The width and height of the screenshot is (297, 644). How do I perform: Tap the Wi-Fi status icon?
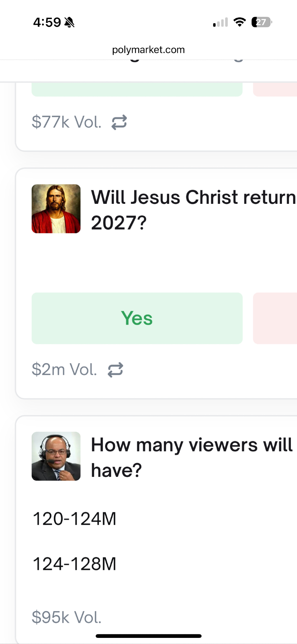(x=239, y=22)
